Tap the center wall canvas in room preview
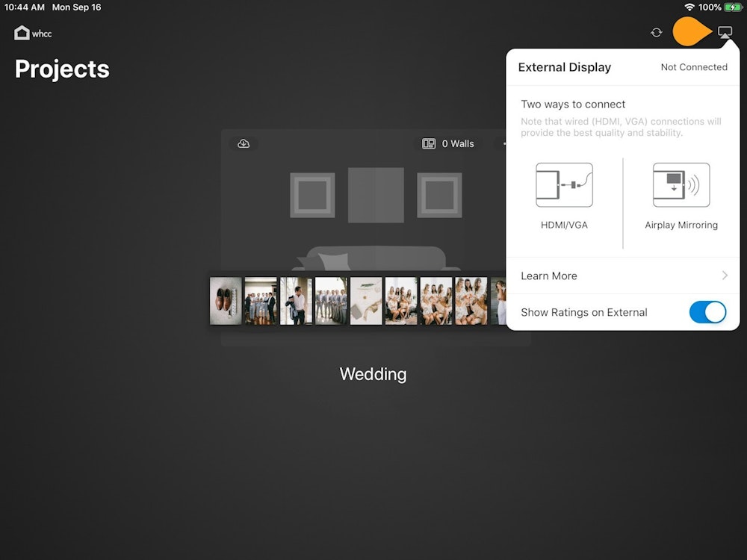This screenshot has height=560, width=747. [376, 195]
